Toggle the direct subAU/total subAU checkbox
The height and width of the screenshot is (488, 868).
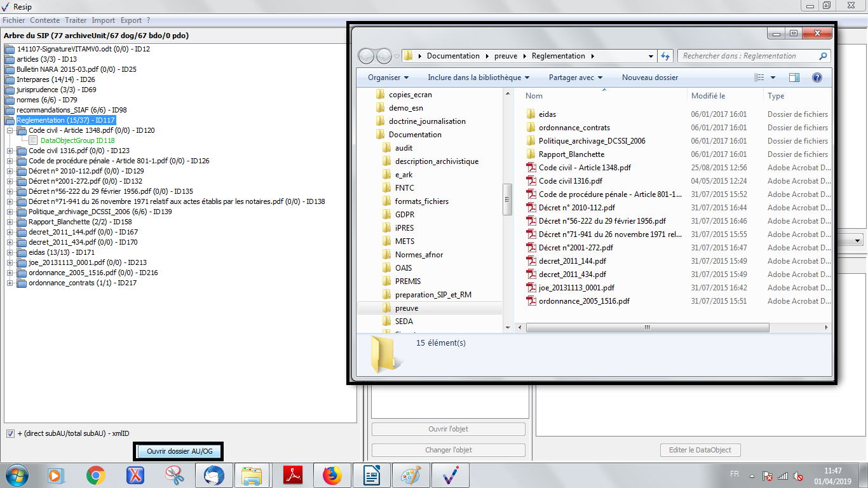point(10,433)
